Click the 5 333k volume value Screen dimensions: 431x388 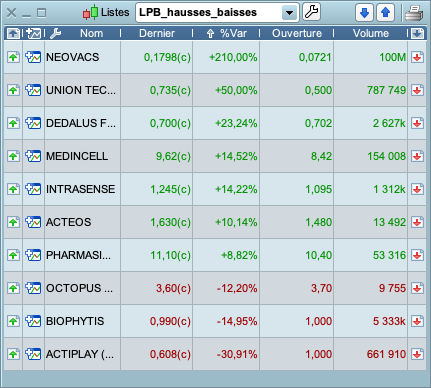pos(389,321)
